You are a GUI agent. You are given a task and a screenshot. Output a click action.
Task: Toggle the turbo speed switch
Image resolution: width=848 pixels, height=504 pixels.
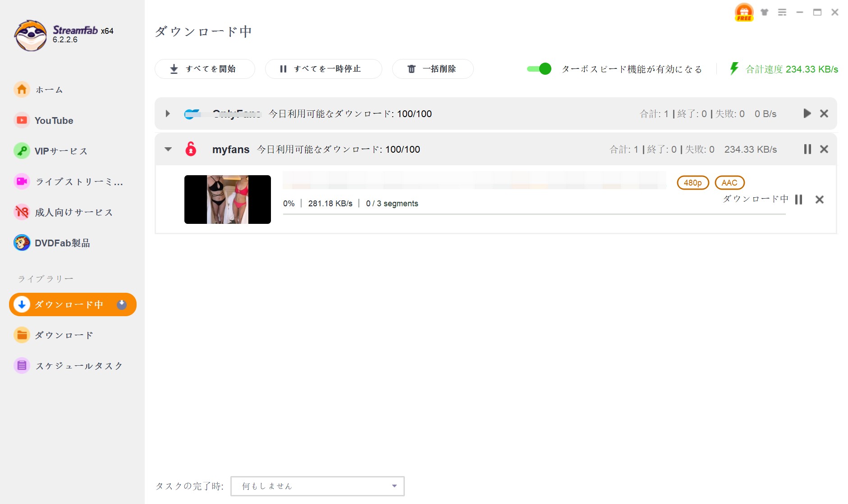(539, 69)
